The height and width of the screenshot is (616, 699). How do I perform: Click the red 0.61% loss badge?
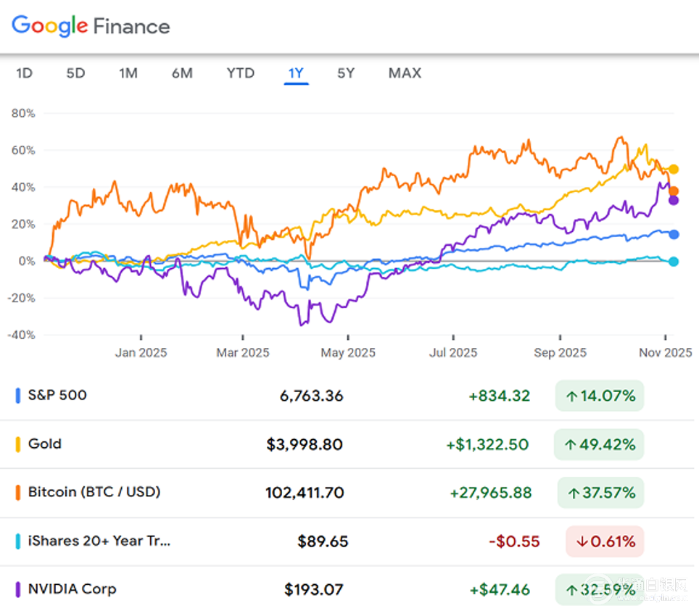(605, 541)
